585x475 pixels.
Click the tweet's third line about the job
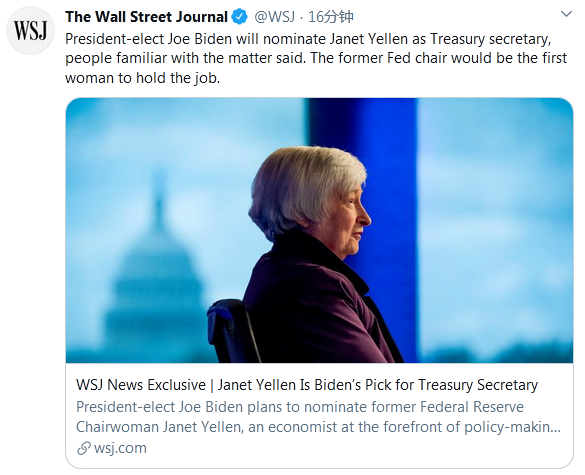(x=143, y=78)
